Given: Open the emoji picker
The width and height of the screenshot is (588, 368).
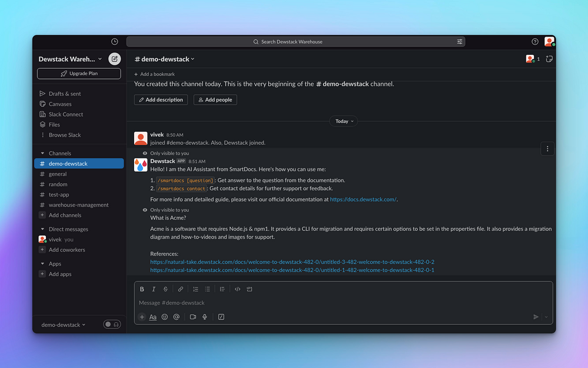Looking at the screenshot, I should (x=165, y=317).
